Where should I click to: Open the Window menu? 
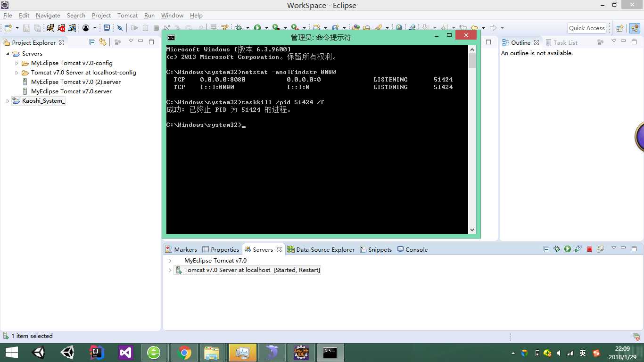pyautogui.click(x=172, y=16)
